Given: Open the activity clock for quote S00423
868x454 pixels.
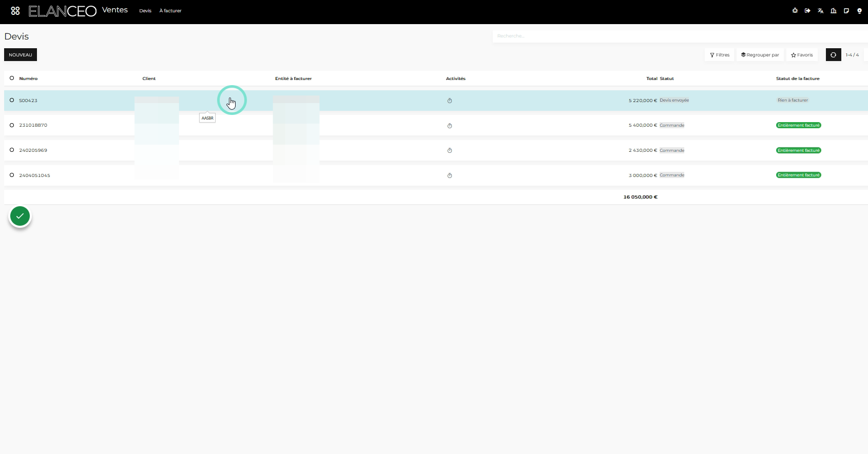Looking at the screenshot, I should coord(450,101).
